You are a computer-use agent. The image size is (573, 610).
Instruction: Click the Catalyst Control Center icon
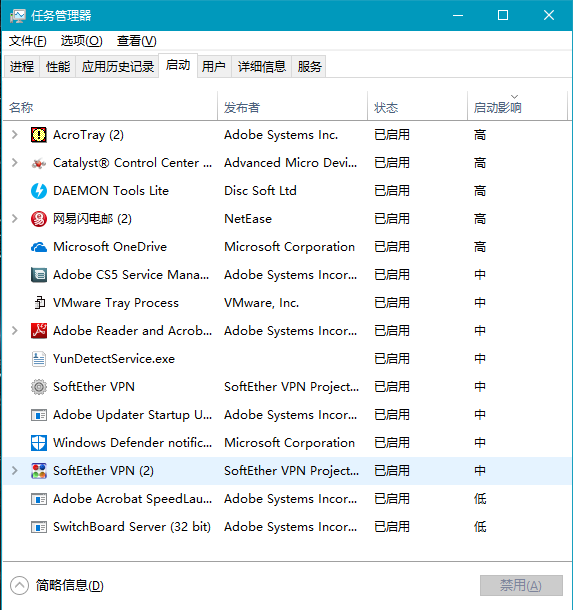click(x=39, y=163)
